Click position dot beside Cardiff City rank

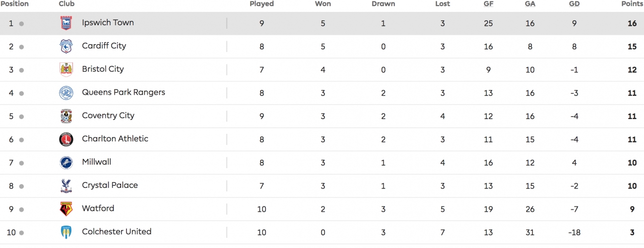point(21,47)
